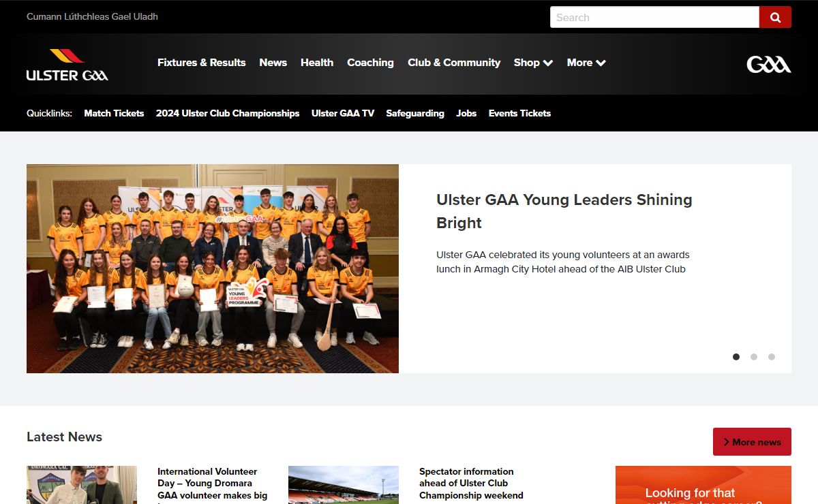Open 2024 Ulster Club Championships quicklink

coord(228,113)
